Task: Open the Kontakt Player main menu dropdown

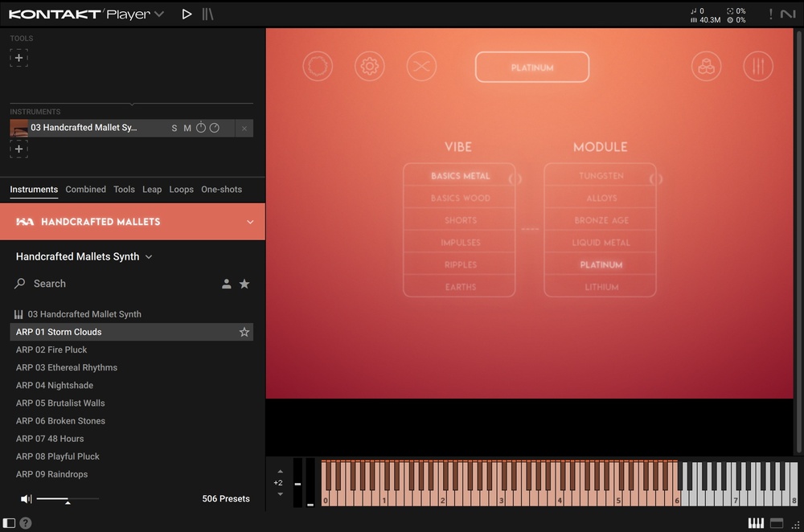Action: (159, 14)
